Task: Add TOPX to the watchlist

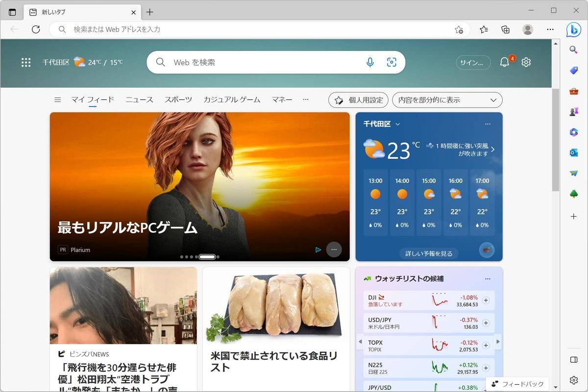Action: tap(486, 345)
